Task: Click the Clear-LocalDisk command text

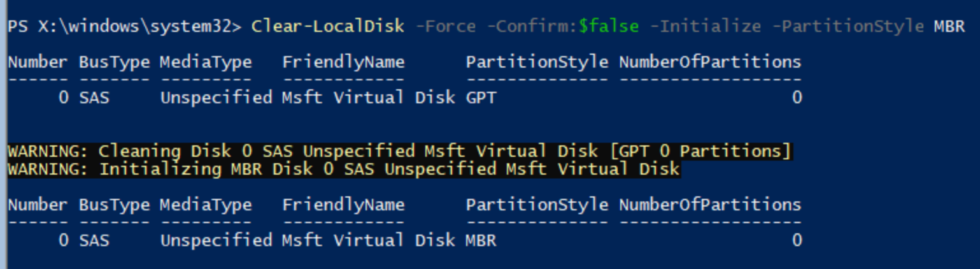Action: (x=328, y=26)
